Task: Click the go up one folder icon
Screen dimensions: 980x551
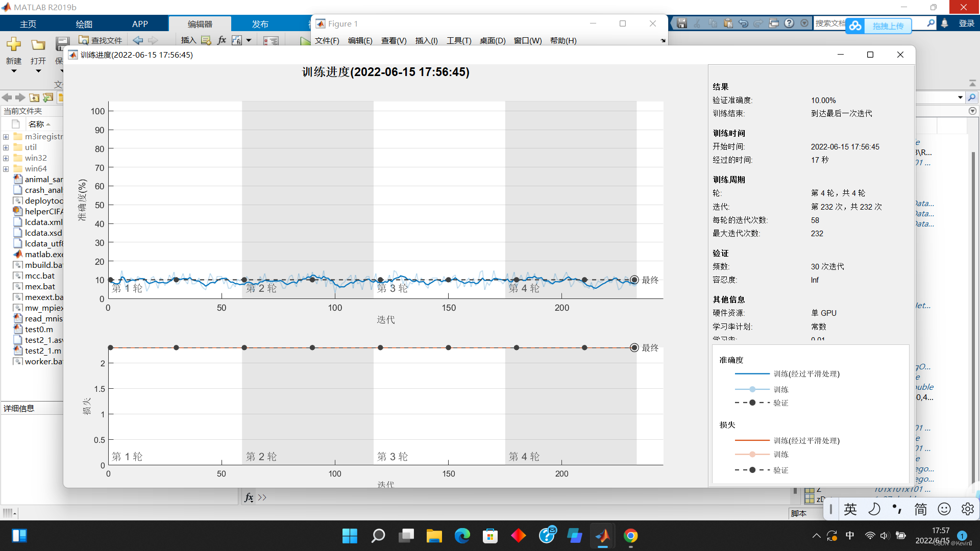Action: 34,97
